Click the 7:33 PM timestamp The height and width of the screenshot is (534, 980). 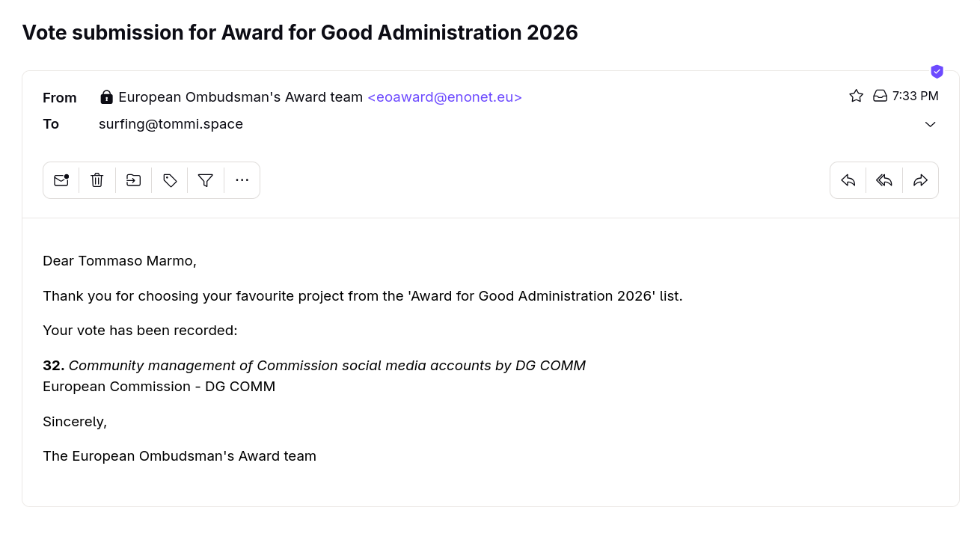pyautogui.click(x=916, y=96)
